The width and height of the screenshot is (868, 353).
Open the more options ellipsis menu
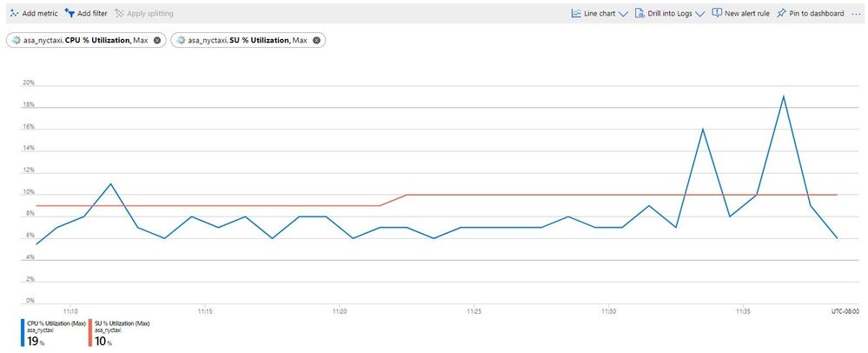[856, 13]
